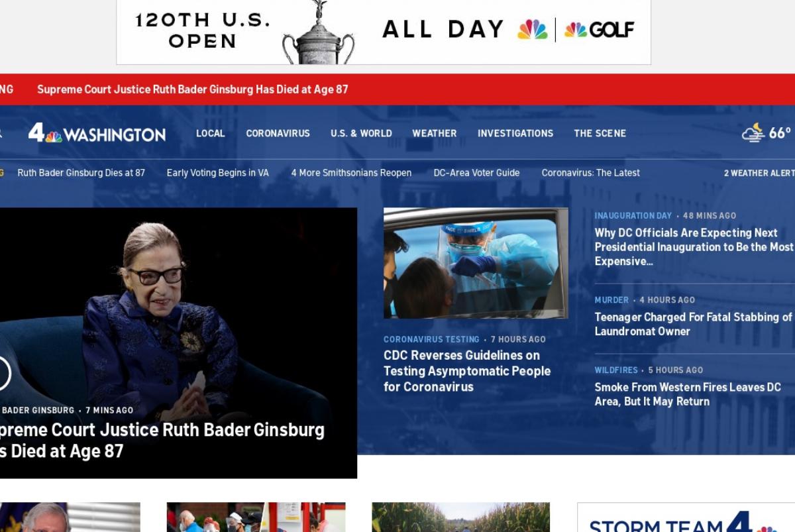Viewport: 795px width, 532px height.
Task: Open the Coronavirus nav section
Action: 278,133
